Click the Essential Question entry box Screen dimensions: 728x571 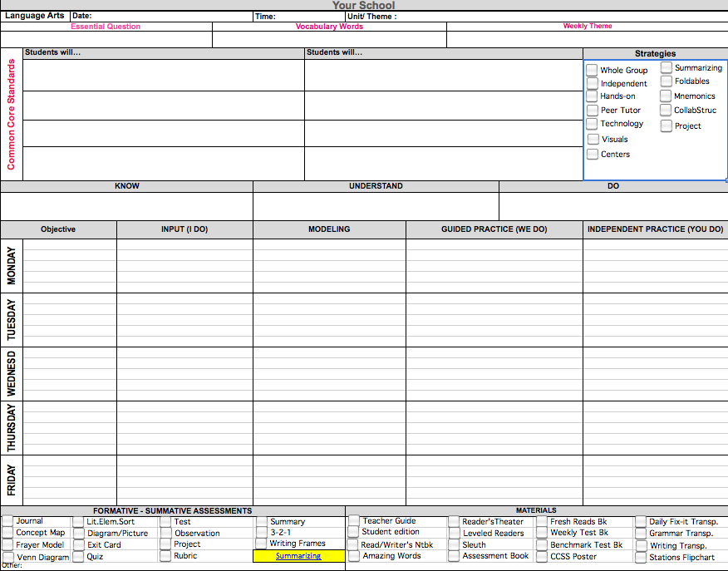pos(106,39)
